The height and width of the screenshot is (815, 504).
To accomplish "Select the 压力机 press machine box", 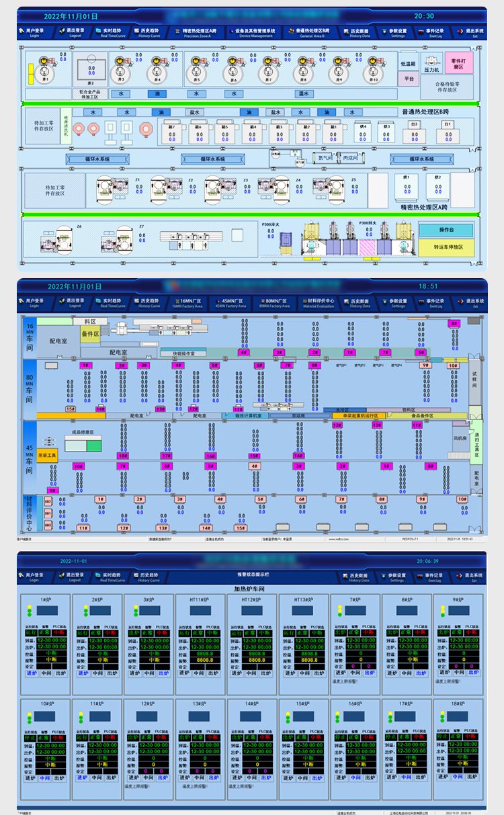I will coord(431,69).
